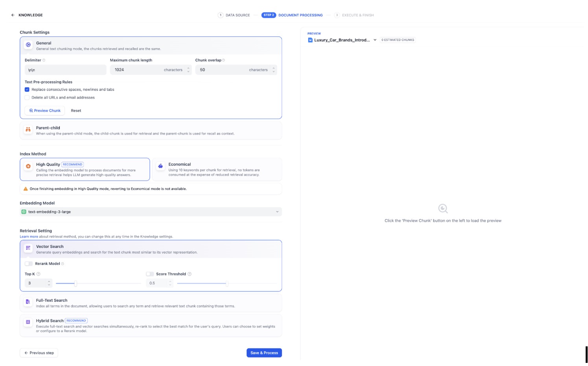This screenshot has height=366, width=588.
Task: Choose the High Quality index method icon
Action: (28, 167)
